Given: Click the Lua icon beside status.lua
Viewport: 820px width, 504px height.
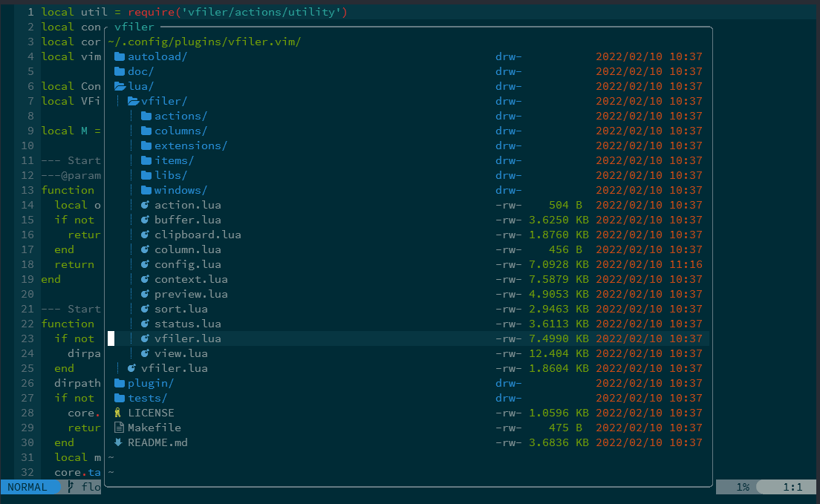Looking at the screenshot, I should tap(146, 324).
